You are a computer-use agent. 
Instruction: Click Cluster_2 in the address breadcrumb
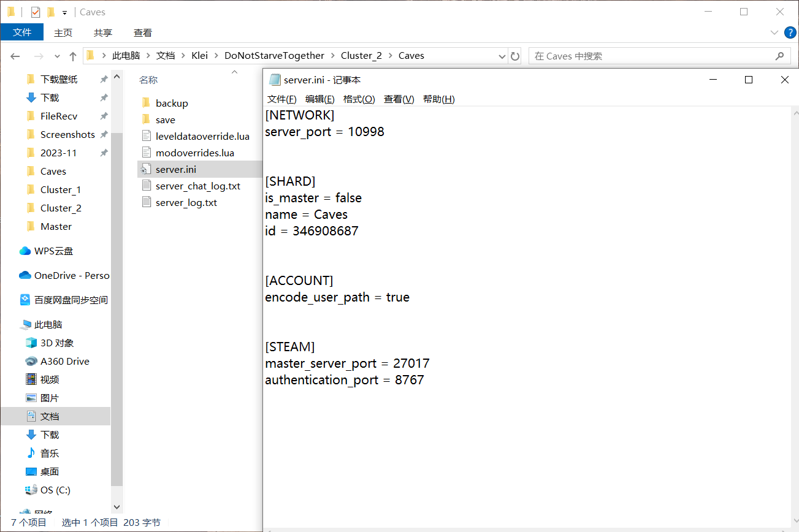coord(361,55)
